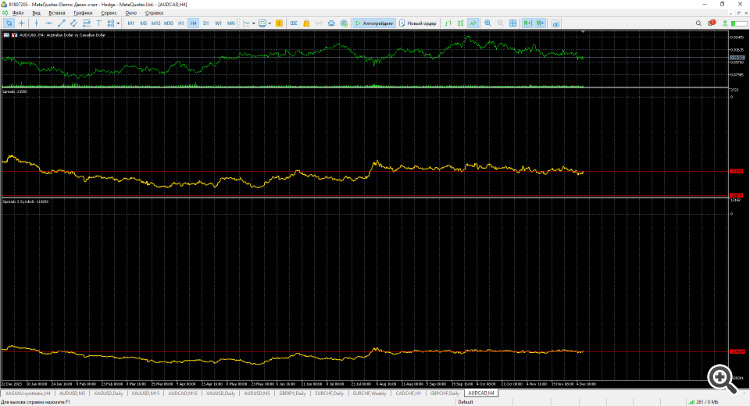Switch to M30 timeframe
Image resolution: width=750 pixels, height=406 pixels.
(x=168, y=23)
